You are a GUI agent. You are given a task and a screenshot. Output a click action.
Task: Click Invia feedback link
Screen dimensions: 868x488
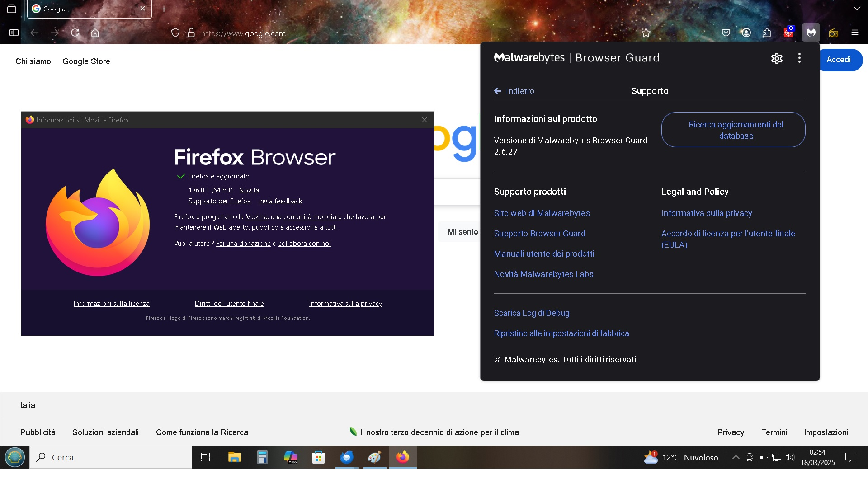280,201
